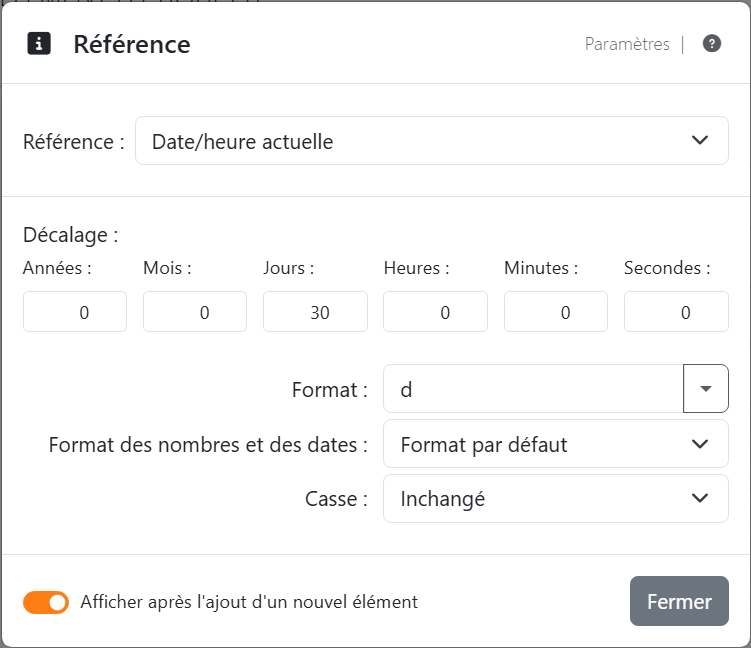Open the Format des nombres et des dates dropdown
Screen dimensions: 751x648
[x=556, y=444]
